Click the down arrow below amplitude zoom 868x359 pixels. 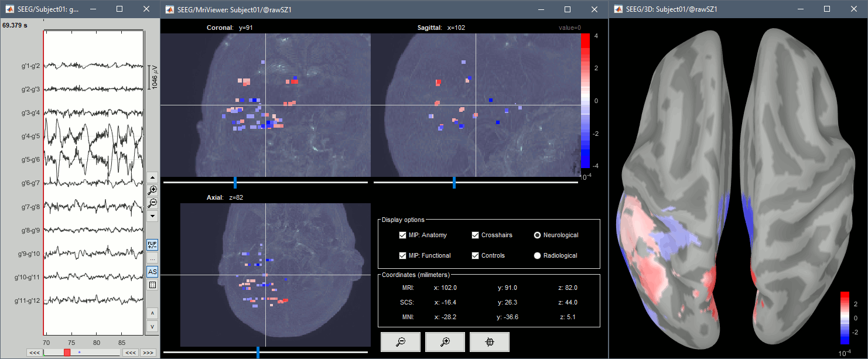point(152,216)
